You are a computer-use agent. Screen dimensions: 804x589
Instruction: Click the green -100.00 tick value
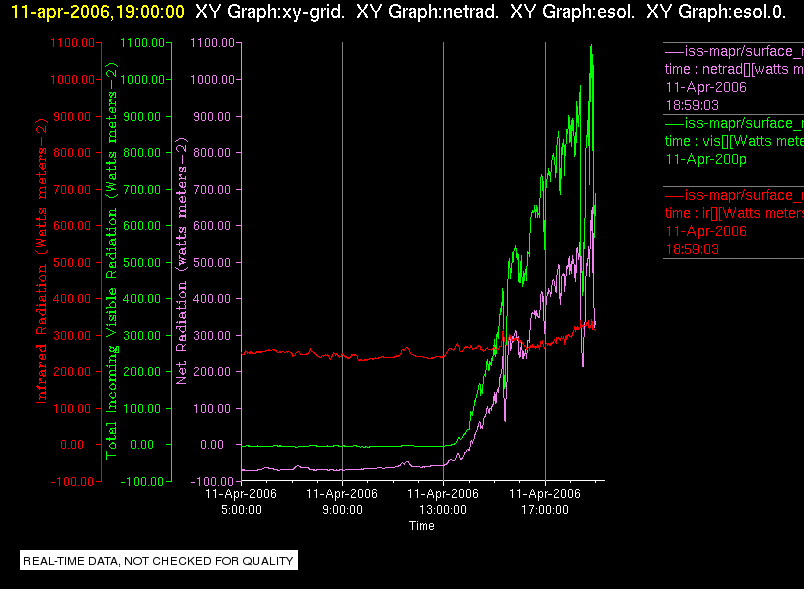pos(143,482)
